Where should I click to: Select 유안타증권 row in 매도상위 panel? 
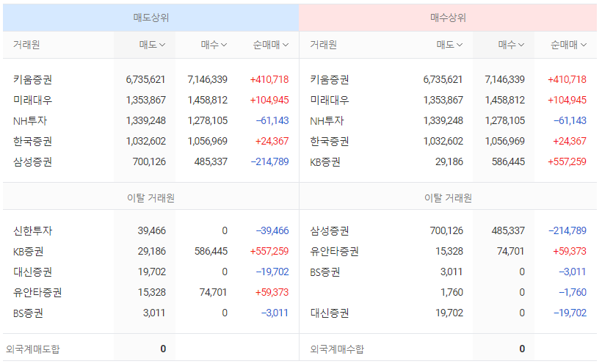click(151, 293)
